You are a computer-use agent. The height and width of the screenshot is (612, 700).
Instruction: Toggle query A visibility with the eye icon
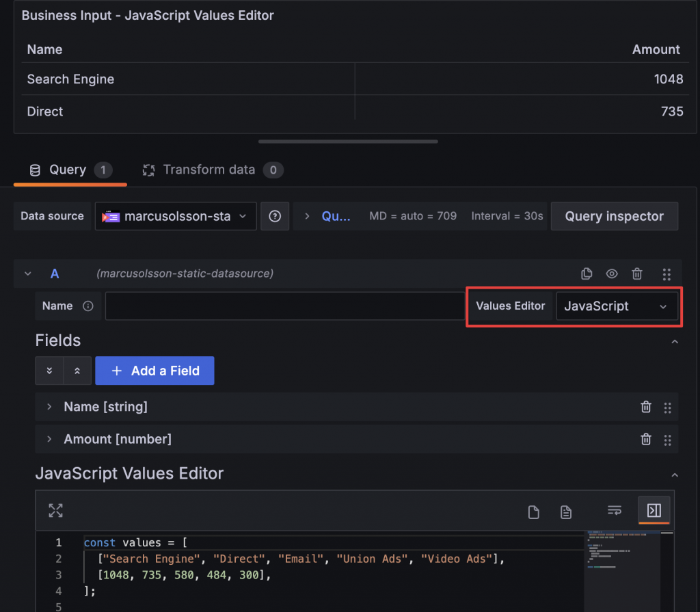612,274
